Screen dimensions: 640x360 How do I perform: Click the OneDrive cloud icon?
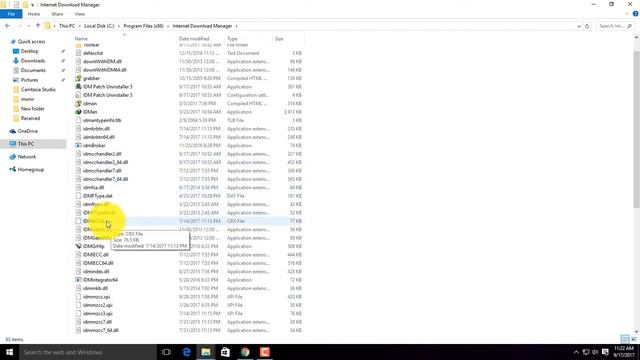[x=13, y=131]
